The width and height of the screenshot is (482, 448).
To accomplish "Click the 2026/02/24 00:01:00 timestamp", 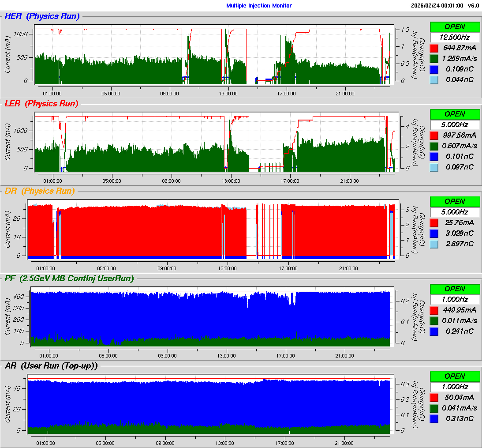I will point(437,6).
